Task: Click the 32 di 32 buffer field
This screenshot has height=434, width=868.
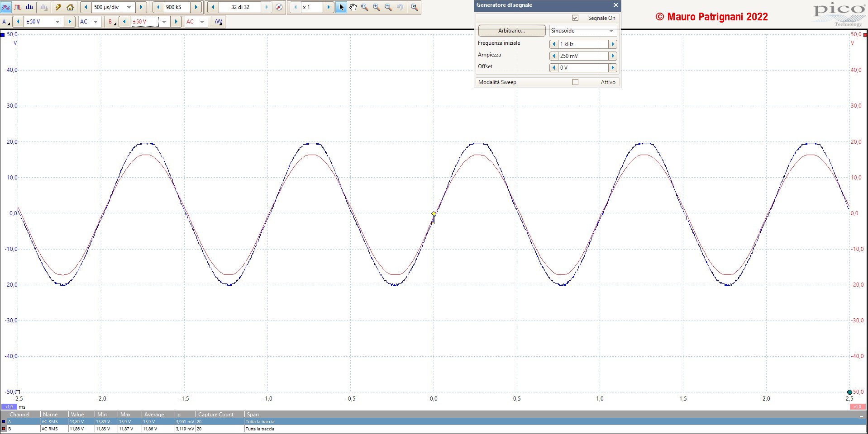Action: click(240, 7)
